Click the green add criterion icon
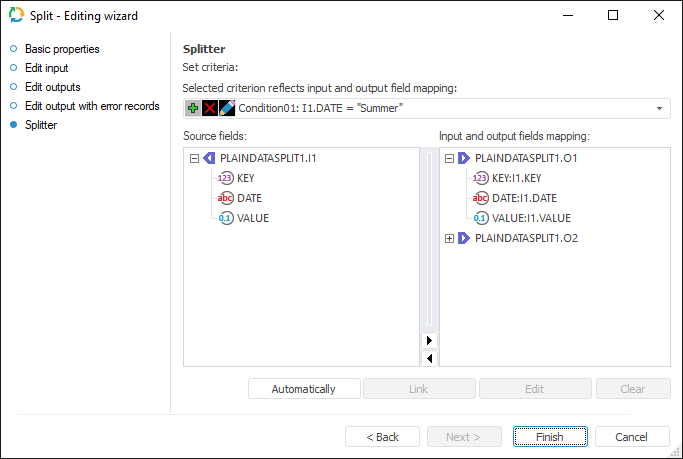The height and width of the screenshot is (459, 683). [x=193, y=108]
